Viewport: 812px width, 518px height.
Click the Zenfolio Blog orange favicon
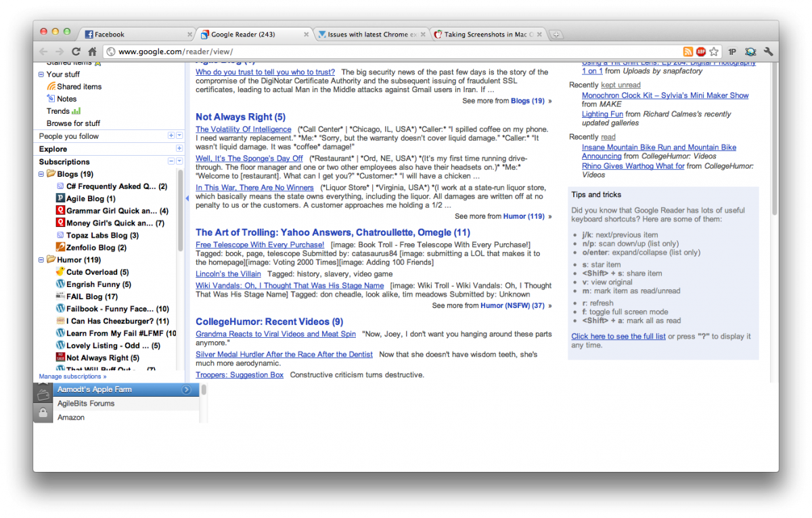point(60,247)
